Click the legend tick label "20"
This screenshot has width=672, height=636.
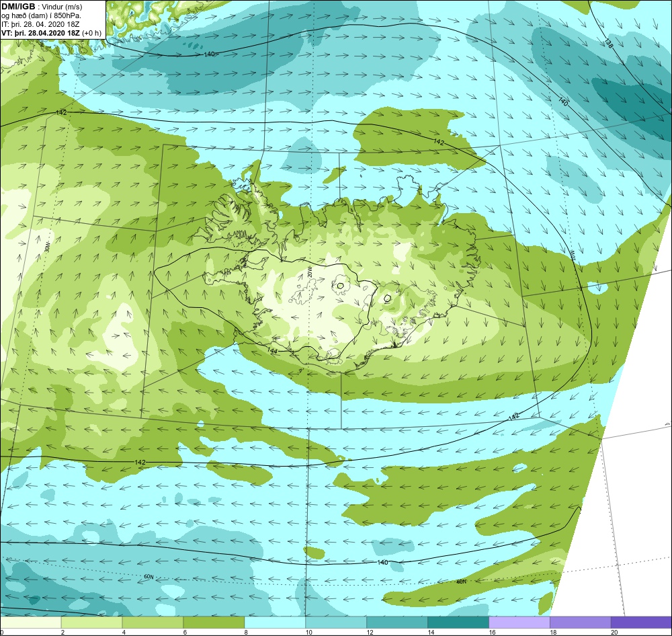614,632
